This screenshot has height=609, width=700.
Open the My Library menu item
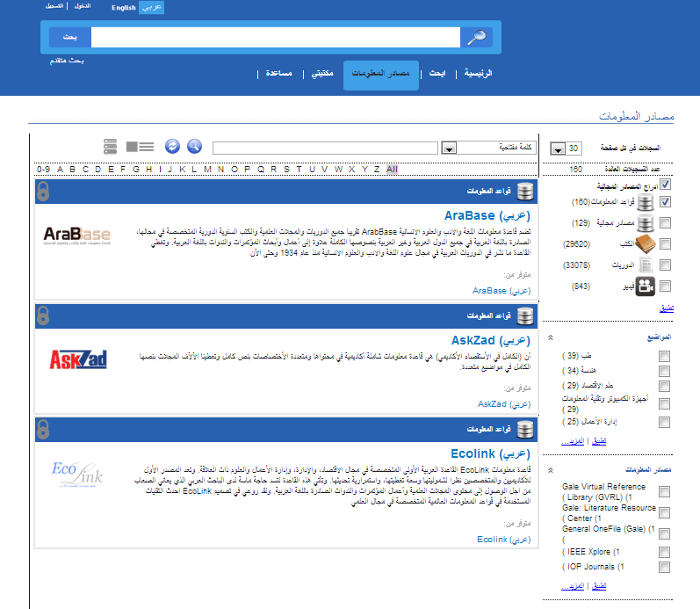322,73
